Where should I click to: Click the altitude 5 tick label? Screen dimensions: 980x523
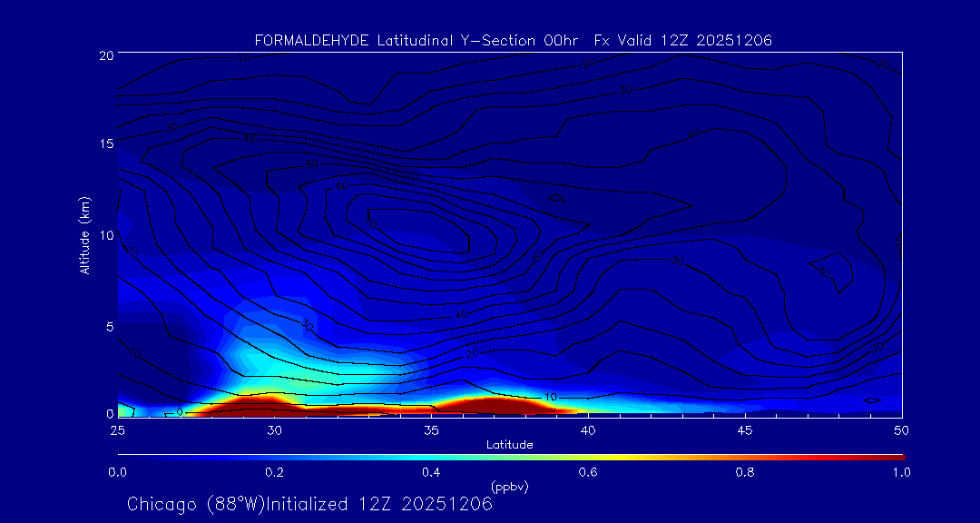106,325
